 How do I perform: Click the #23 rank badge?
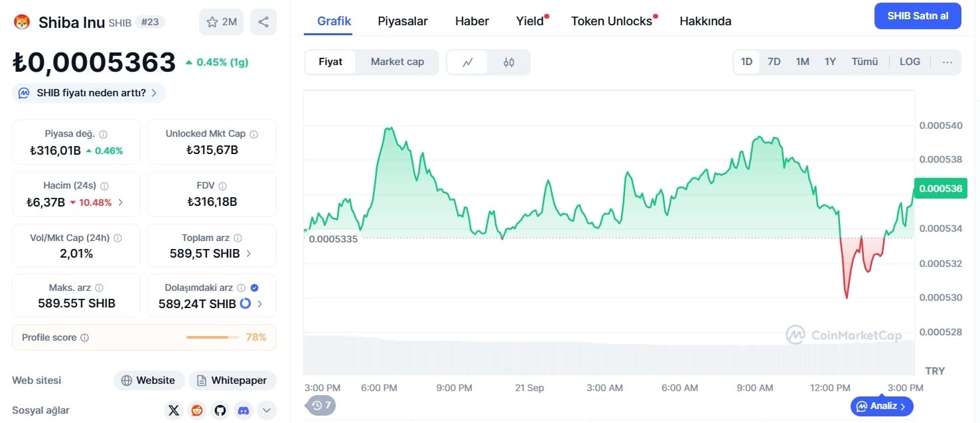point(149,22)
